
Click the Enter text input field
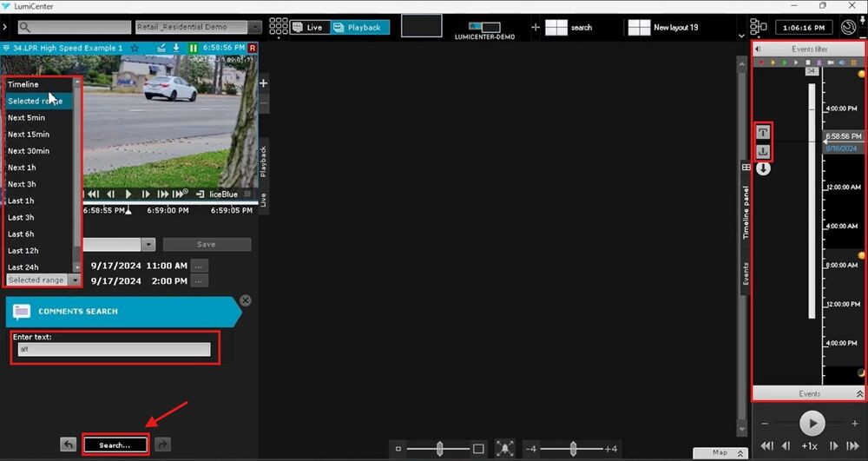pos(114,349)
